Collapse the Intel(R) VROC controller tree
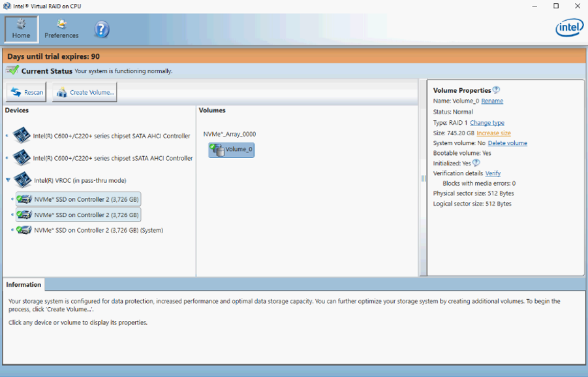588x377 pixels. tap(8, 180)
